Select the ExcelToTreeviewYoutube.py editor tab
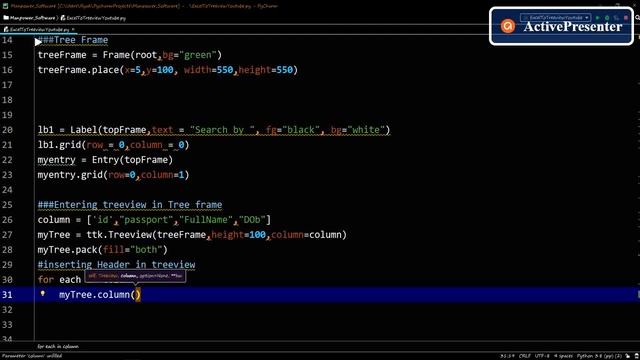Viewport: 640px width, 360px height. 38,29
